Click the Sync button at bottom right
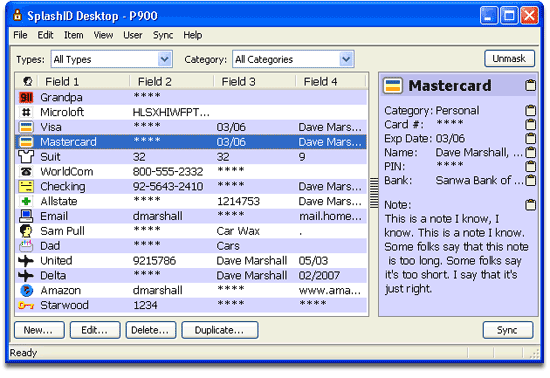 coord(508,330)
